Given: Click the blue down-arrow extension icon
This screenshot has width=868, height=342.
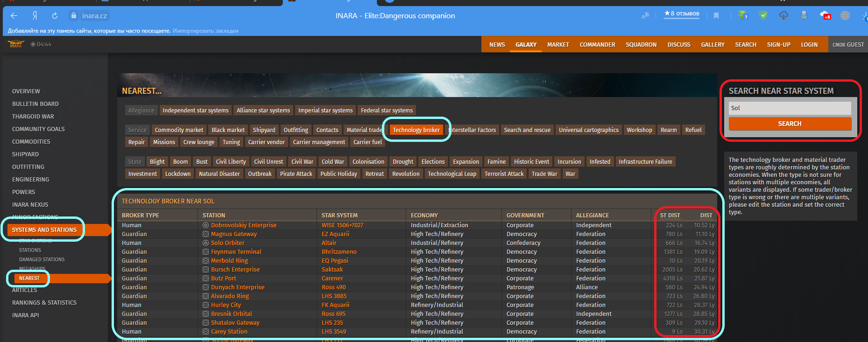Looking at the screenshot, I should point(804,15).
